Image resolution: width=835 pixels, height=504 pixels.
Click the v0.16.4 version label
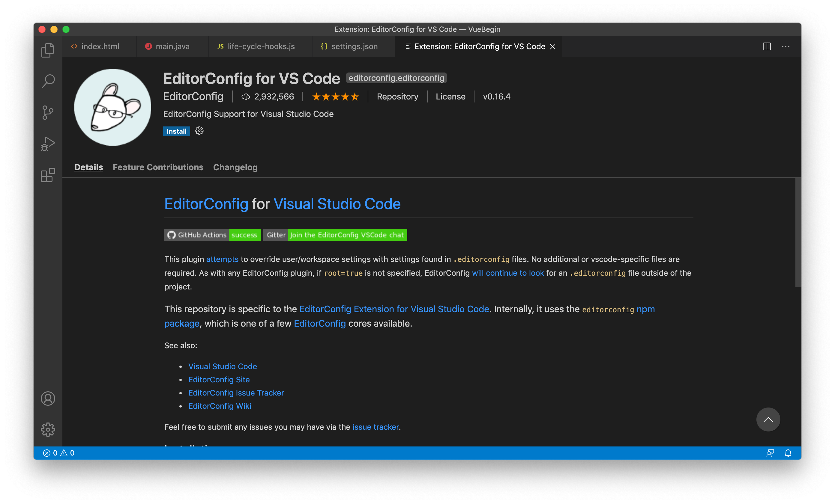pos(496,96)
